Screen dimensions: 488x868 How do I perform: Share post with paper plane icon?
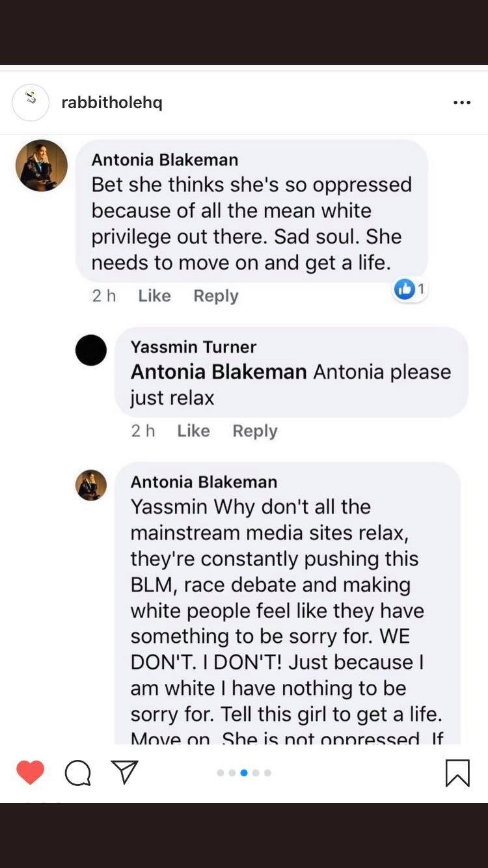124,772
